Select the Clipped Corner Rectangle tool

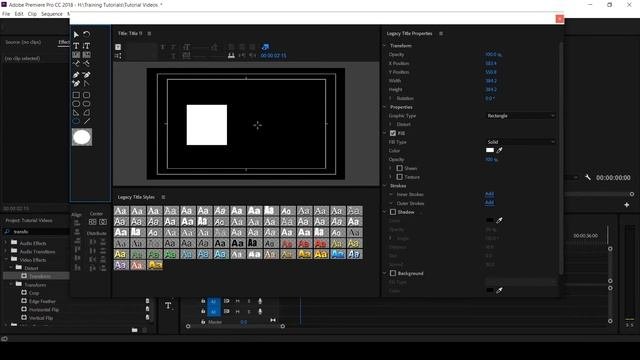click(76, 104)
